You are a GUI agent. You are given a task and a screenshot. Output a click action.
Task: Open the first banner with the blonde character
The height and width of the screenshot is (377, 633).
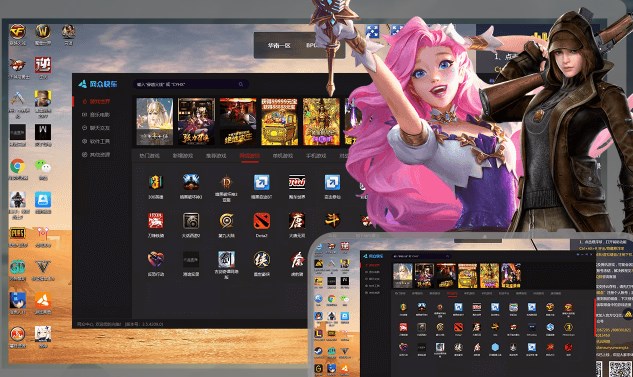click(x=155, y=121)
